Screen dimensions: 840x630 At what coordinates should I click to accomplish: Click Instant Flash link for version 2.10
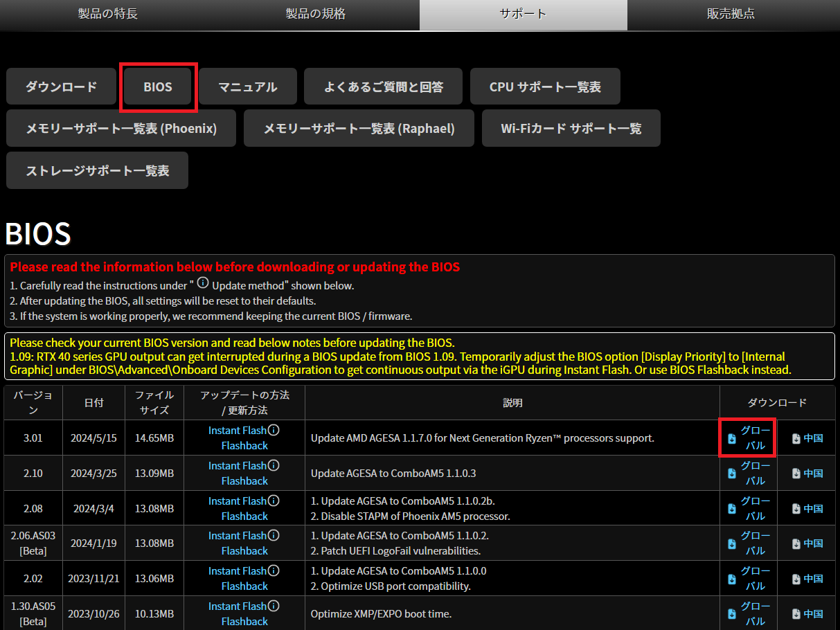pos(238,465)
